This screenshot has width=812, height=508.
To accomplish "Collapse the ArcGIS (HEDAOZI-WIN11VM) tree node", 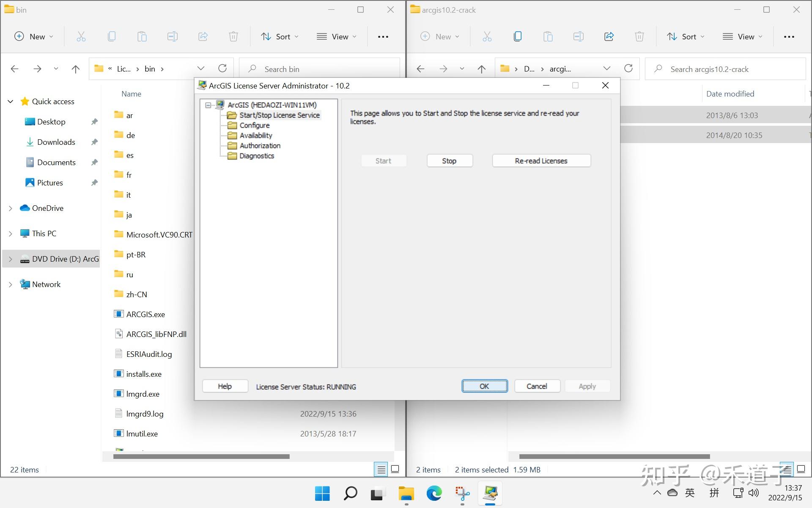I will tap(208, 105).
